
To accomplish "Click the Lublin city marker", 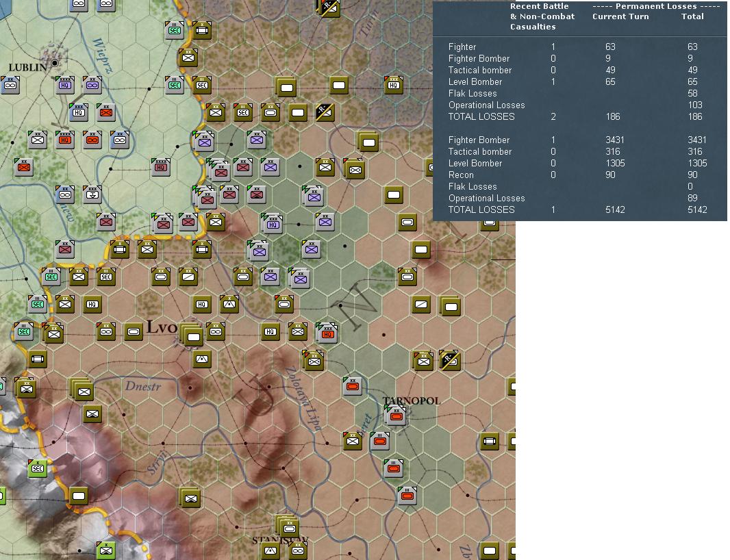I will tap(55, 62).
